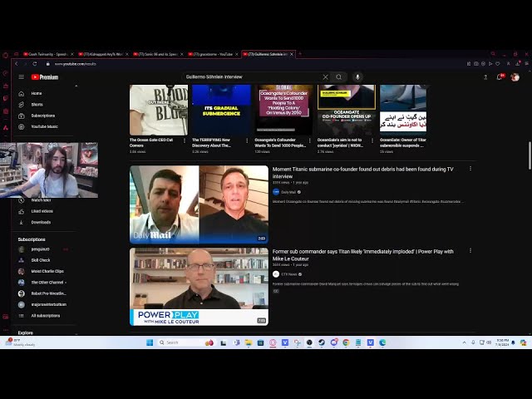The width and height of the screenshot is (532, 399).
Task: Open More options for Daily Mail video
Action: coord(470,169)
